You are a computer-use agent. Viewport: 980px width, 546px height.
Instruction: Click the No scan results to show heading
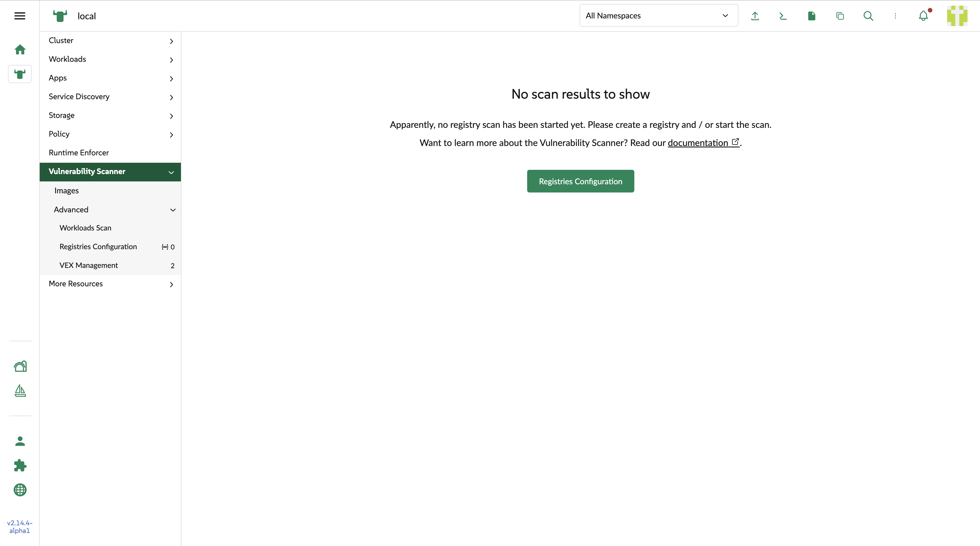pyautogui.click(x=580, y=94)
